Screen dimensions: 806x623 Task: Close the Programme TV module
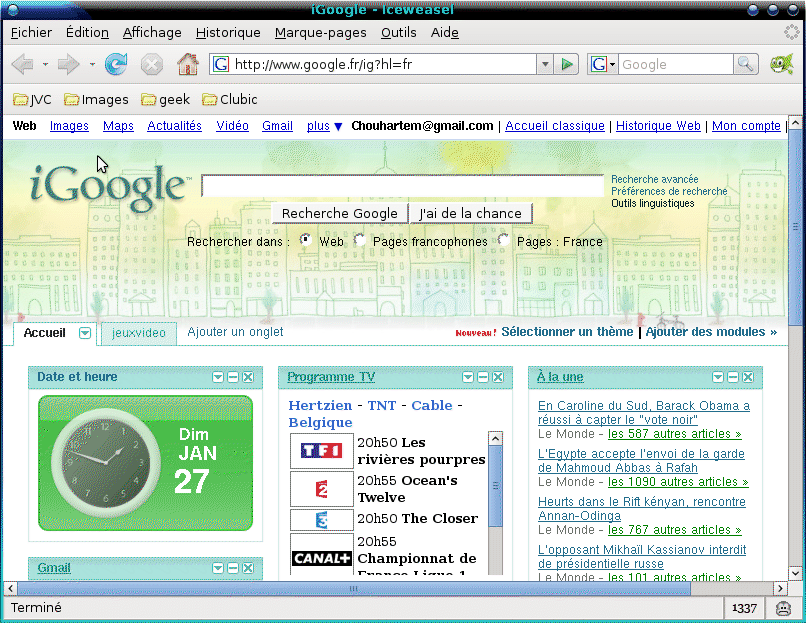coord(498,377)
